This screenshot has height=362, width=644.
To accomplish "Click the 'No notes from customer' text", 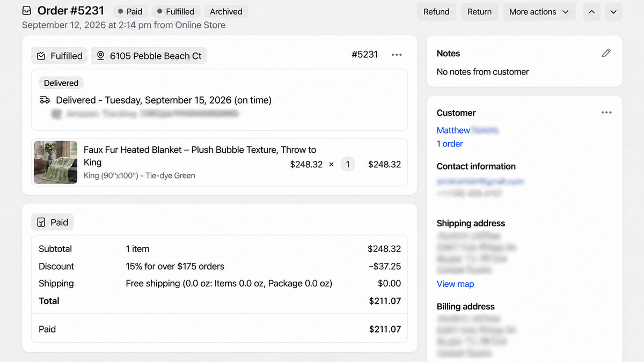I will [483, 72].
